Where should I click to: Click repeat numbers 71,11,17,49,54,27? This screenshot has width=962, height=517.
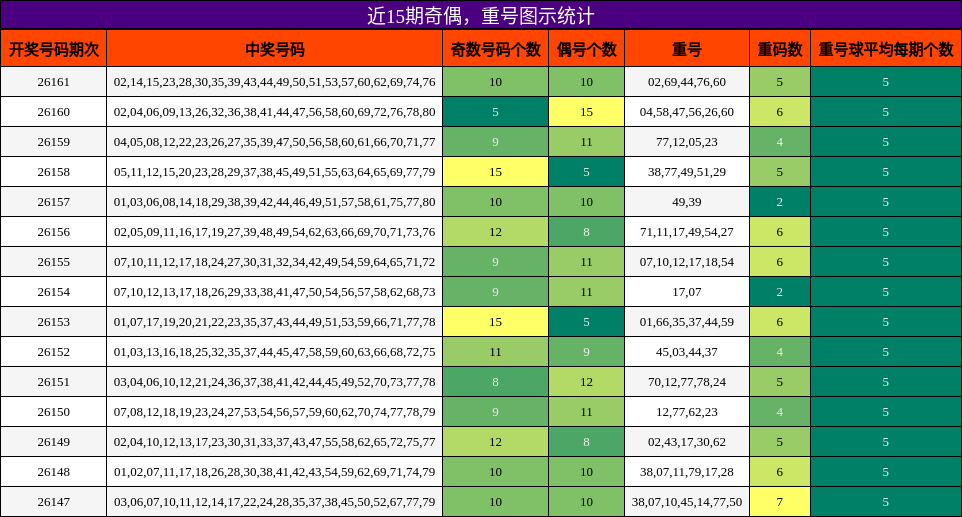[687, 232]
